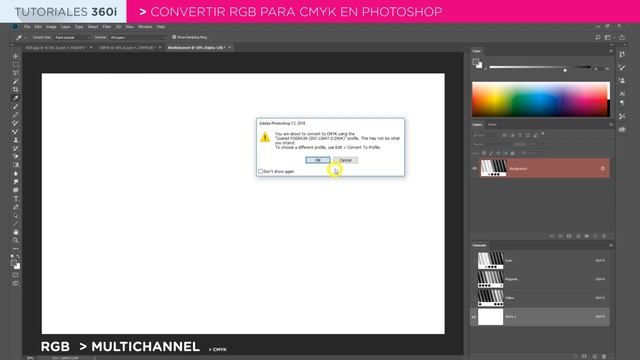Toggle Quick Mask mode icon
The width and height of the screenshot is (640, 360).
(x=16, y=275)
